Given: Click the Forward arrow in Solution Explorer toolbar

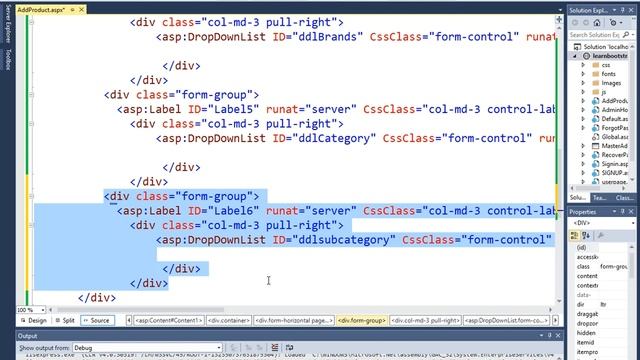Looking at the screenshot, I should tap(586, 23).
